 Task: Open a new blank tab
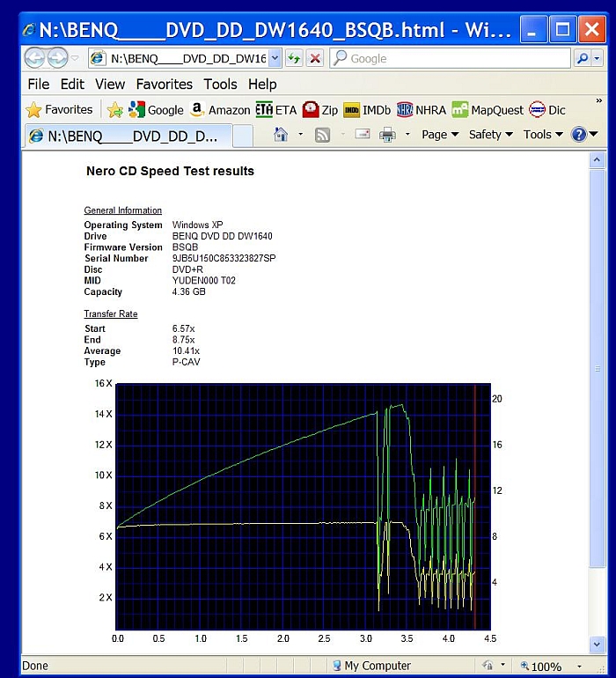(x=243, y=136)
